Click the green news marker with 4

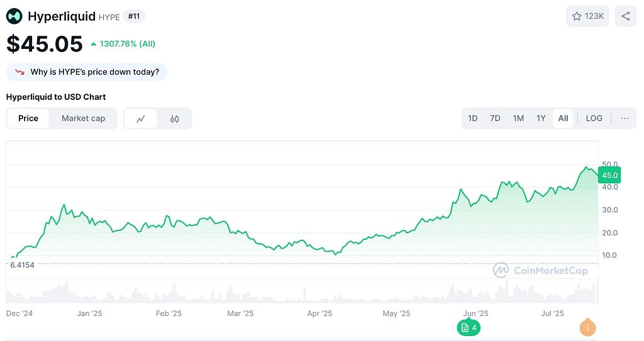469,327
